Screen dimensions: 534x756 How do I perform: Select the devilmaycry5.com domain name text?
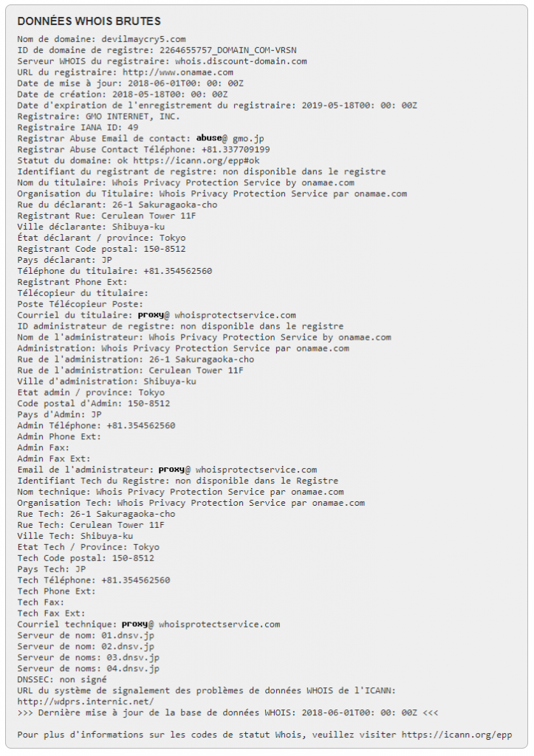pyautogui.click(x=144, y=39)
